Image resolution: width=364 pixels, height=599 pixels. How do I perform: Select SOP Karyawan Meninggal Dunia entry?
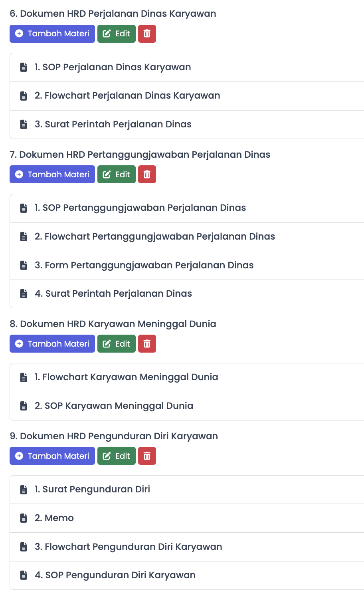[187, 406]
